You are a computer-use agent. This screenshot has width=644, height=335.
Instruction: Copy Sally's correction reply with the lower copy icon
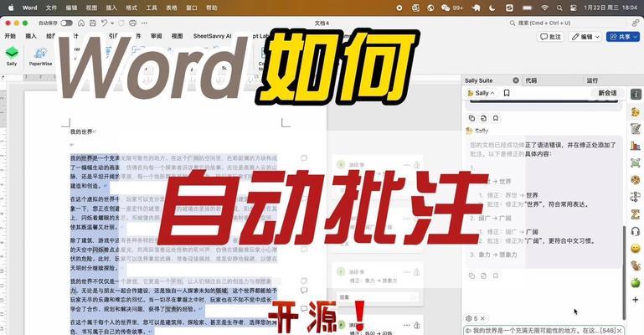[x=472, y=276]
